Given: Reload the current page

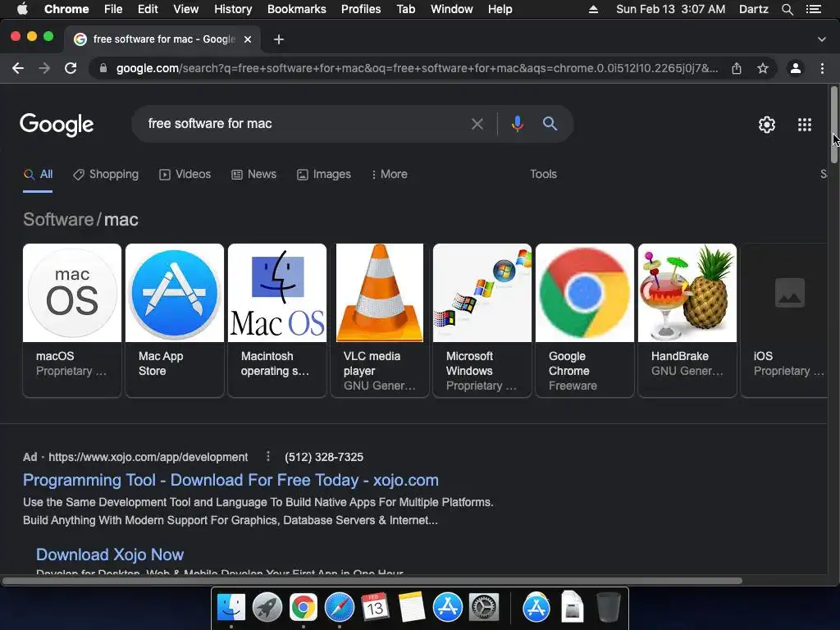Looking at the screenshot, I should [x=71, y=68].
